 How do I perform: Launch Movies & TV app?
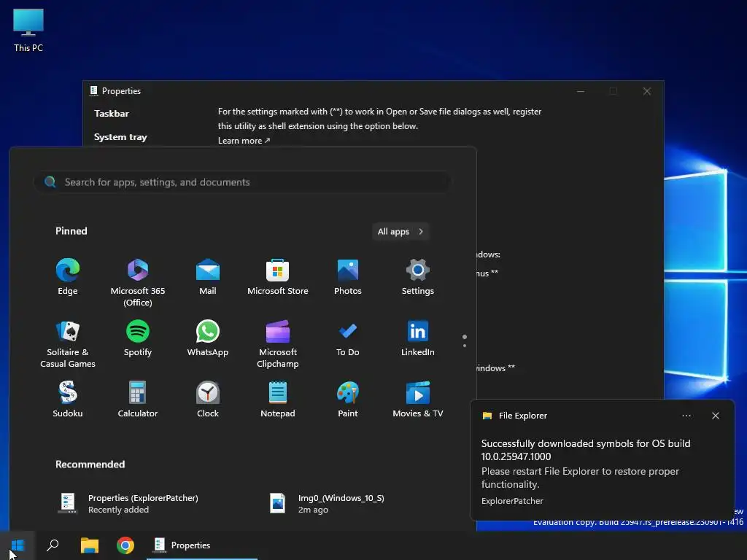418,400
